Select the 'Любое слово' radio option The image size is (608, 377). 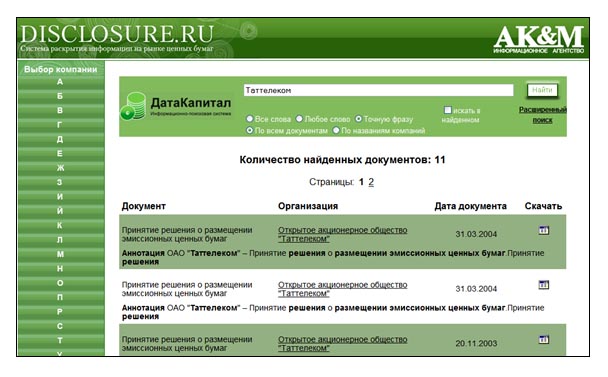(299, 119)
